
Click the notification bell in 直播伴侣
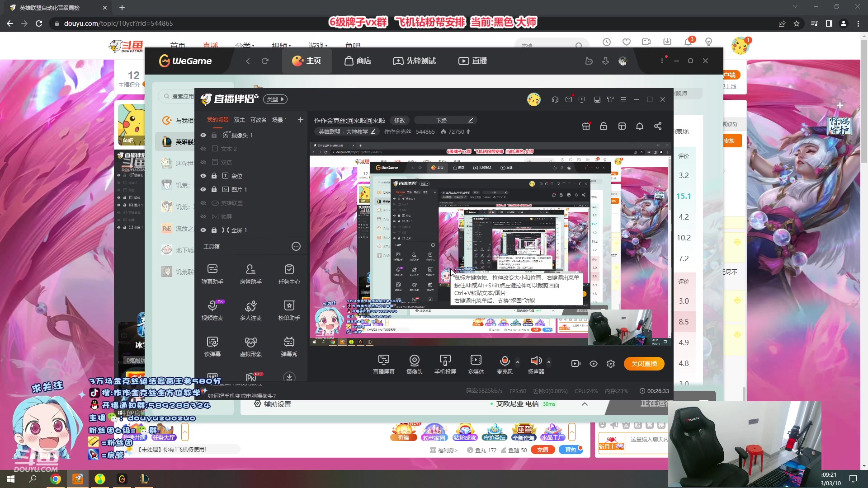pos(640,126)
